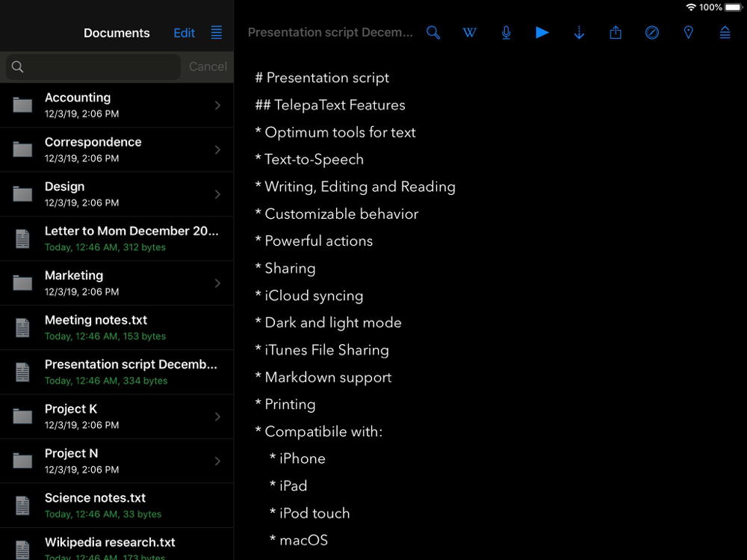Open Presentation script Decemb... in file list
Screen dimensions: 747x560
(x=117, y=372)
